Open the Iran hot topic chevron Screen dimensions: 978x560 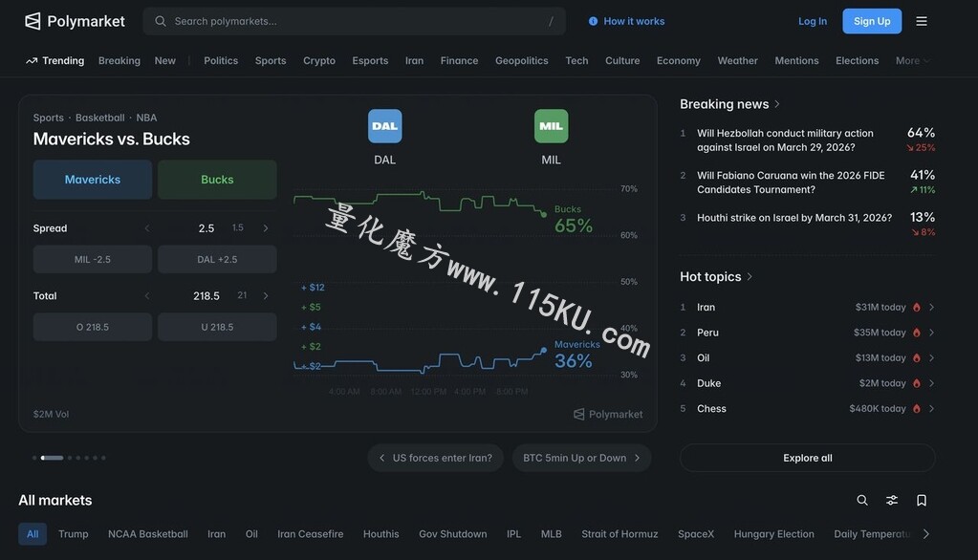tap(931, 308)
